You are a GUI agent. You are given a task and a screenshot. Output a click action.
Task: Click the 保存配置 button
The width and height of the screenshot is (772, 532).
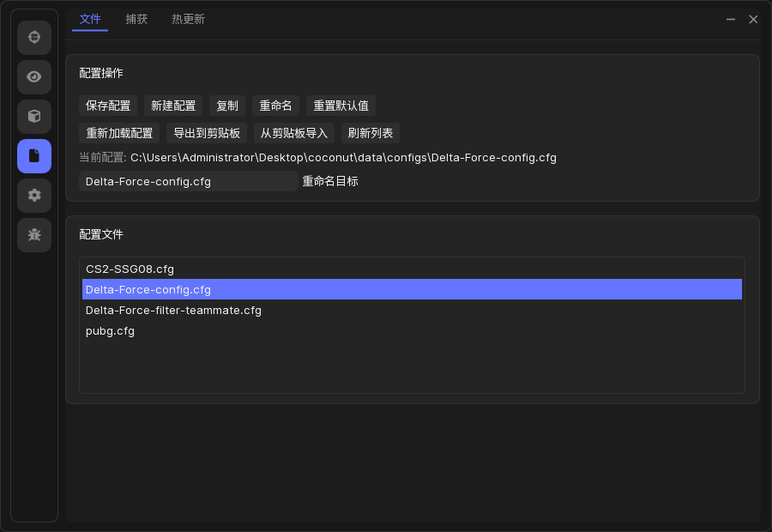108,106
